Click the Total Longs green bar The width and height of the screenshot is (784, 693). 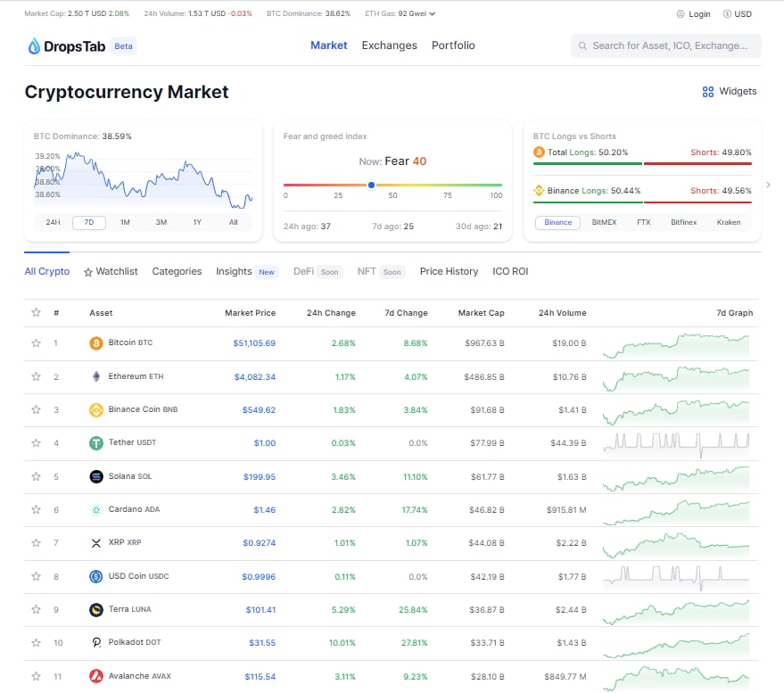tap(588, 163)
